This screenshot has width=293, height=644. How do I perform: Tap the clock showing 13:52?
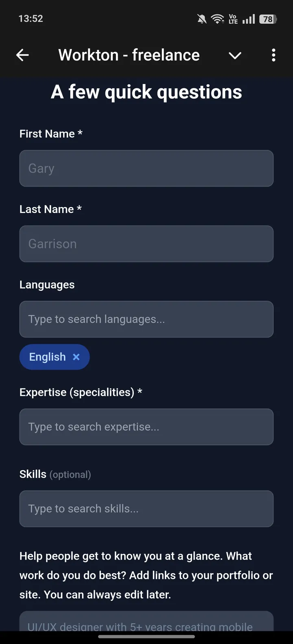click(x=31, y=18)
